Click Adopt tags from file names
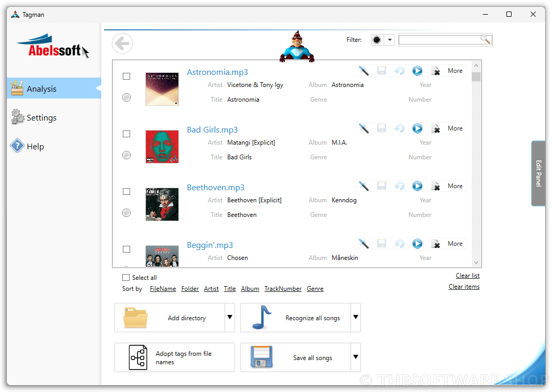Screen dimensions: 552x392 175,357
